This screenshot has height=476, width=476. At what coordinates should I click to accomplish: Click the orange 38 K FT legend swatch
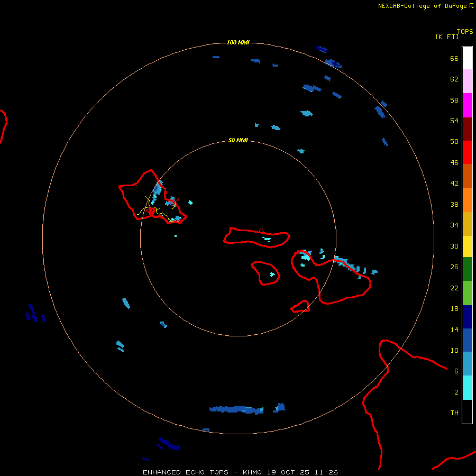(x=467, y=200)
